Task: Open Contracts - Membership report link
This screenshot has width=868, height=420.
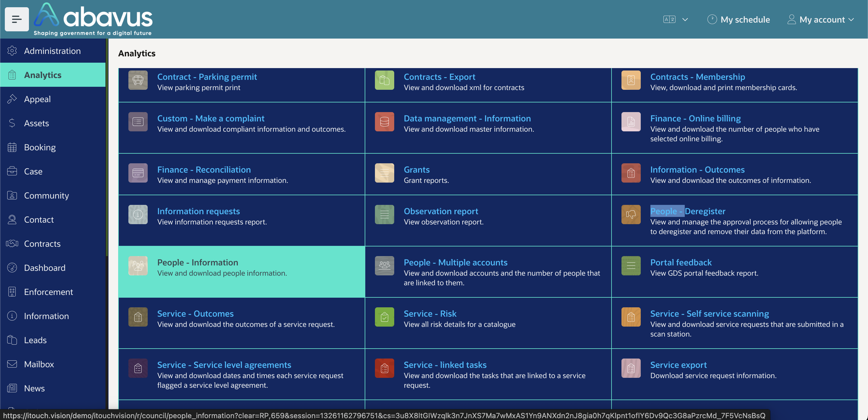Action: click(697, 77)
